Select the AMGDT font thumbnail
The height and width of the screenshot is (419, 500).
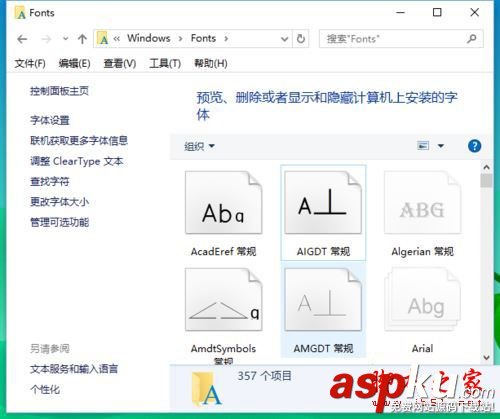point(323,299)
